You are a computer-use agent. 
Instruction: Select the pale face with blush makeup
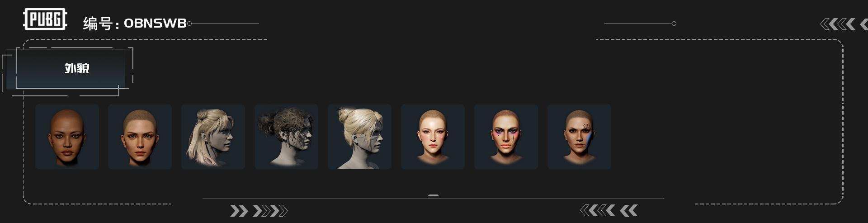click(x=433, y=137)
